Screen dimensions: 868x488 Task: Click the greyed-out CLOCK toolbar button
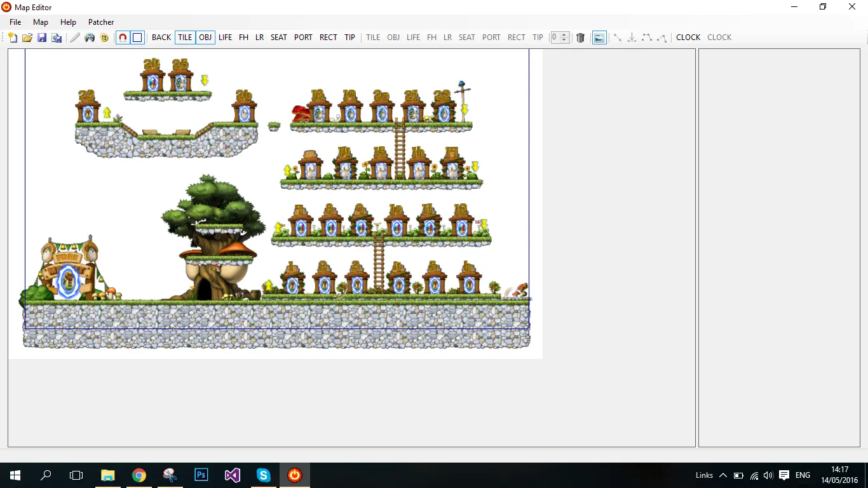719,37
